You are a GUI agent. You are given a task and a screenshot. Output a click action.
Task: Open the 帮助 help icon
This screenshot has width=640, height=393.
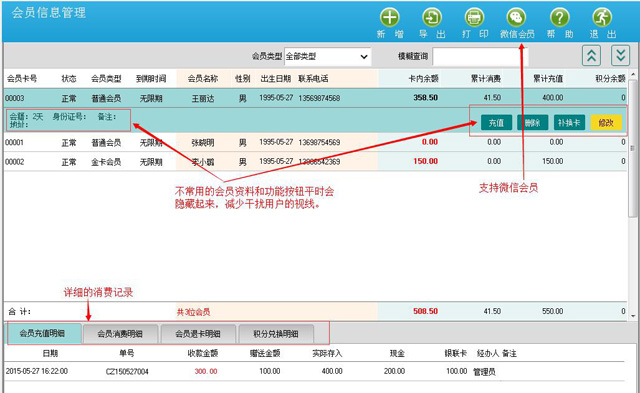[560, 18]
